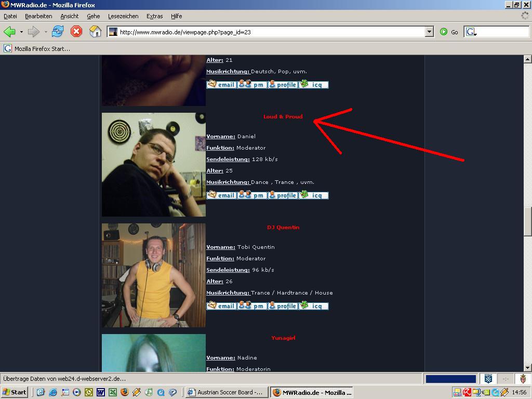Image resolution: width=532 pixels, height=399 pixels.
Task: Send Daniel a pm
Action: [x=252, y=195]
